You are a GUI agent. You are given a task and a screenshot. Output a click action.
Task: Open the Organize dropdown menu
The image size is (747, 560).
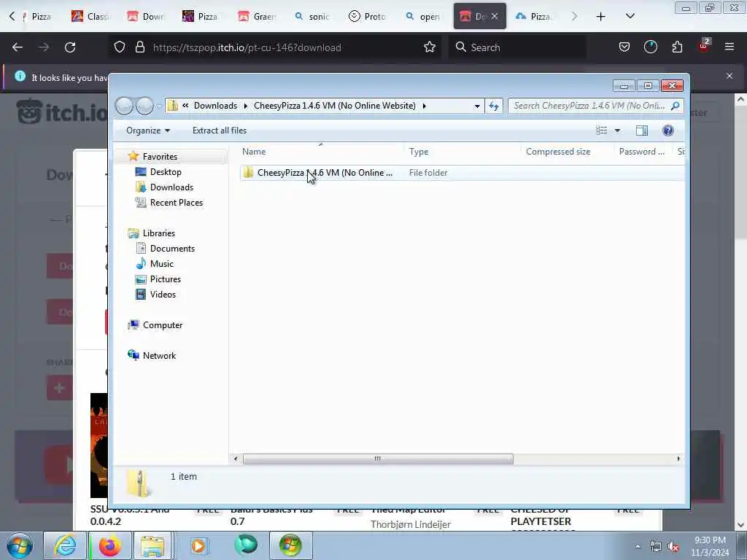pos(147,130)
